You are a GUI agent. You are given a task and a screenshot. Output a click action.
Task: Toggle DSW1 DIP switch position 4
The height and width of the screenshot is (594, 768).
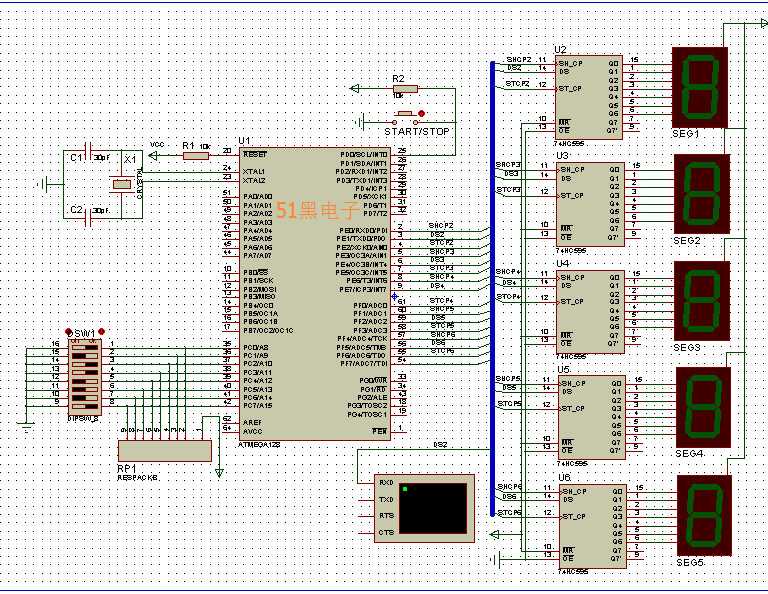click(x=85, y=373)
